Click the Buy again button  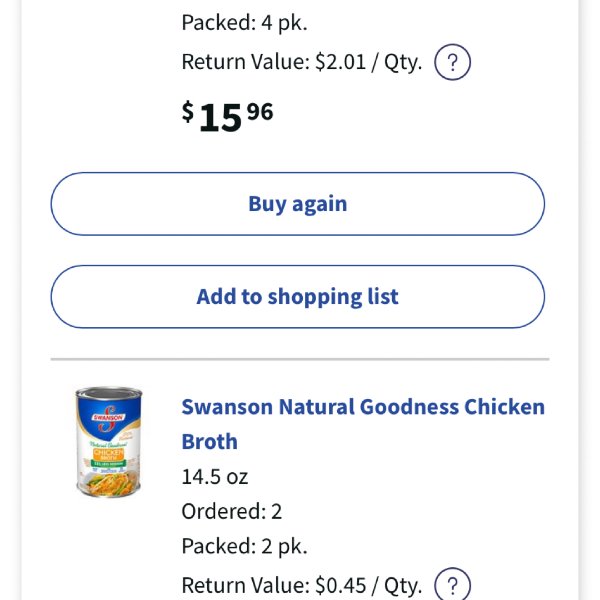(298, 204)
